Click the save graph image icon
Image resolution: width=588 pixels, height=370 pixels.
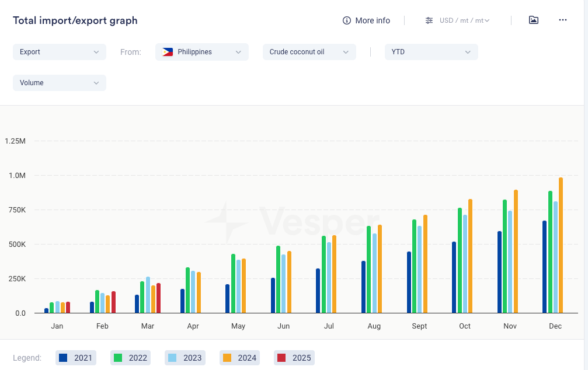533,20
